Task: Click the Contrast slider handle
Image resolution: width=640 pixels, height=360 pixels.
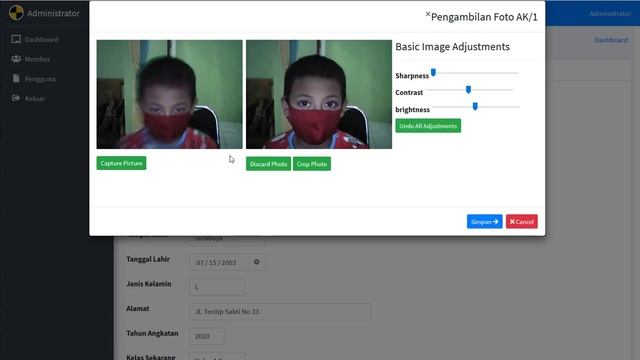Action: point(469,89)
